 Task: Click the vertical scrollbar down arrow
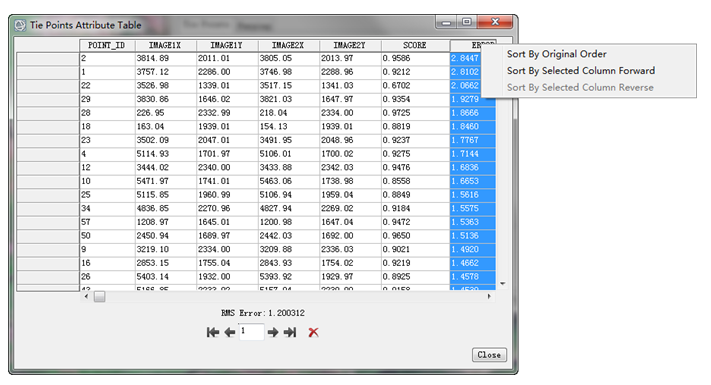click(502, 284)
